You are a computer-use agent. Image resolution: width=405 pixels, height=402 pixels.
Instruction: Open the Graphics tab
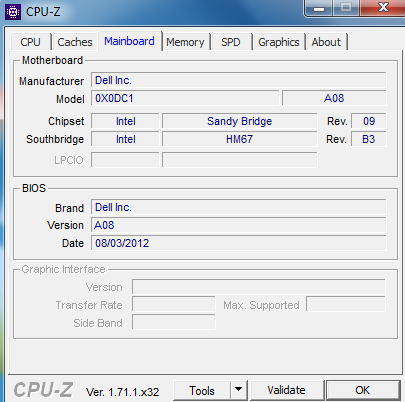point(279,42)
